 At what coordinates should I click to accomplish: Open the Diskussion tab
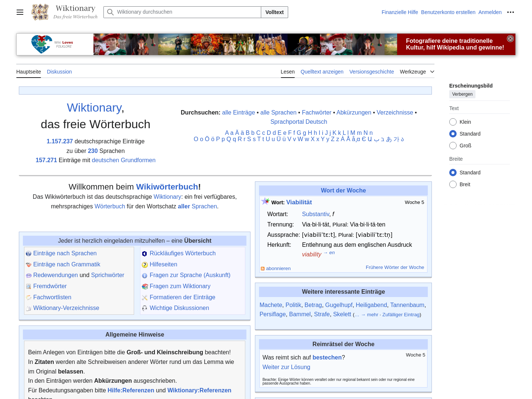coord(59,72)
